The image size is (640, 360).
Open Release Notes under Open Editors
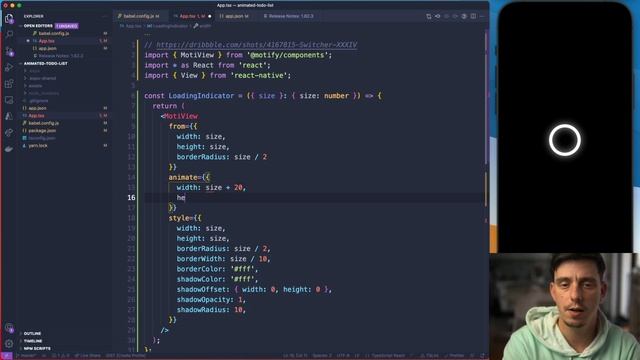61,56
